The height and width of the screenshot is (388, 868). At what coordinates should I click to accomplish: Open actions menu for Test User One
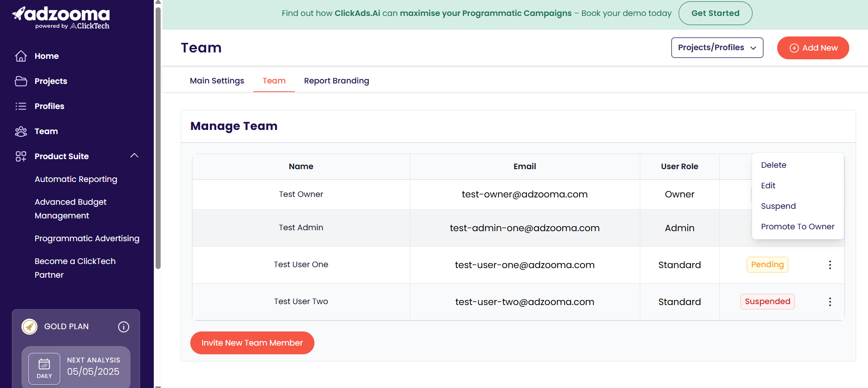pos(830,265)
